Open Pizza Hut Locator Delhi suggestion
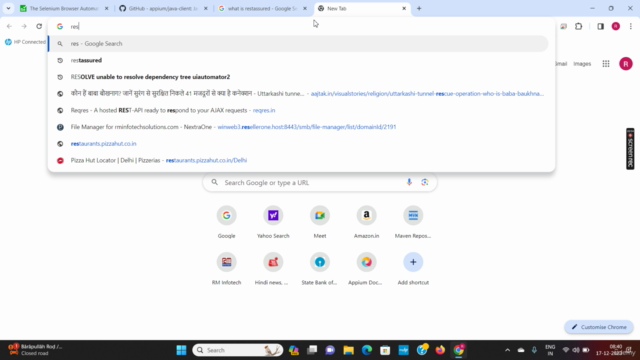This screenshot has width=640, height=360. coord(298,160)
